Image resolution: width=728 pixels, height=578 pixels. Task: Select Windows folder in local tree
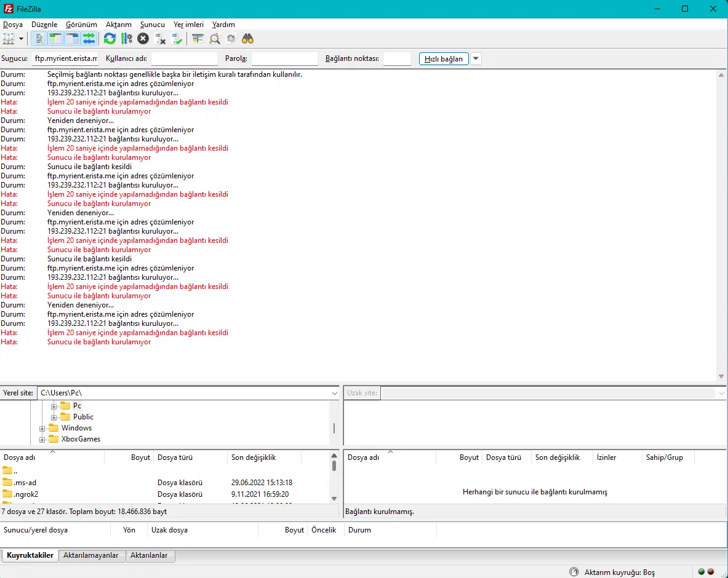76,428
